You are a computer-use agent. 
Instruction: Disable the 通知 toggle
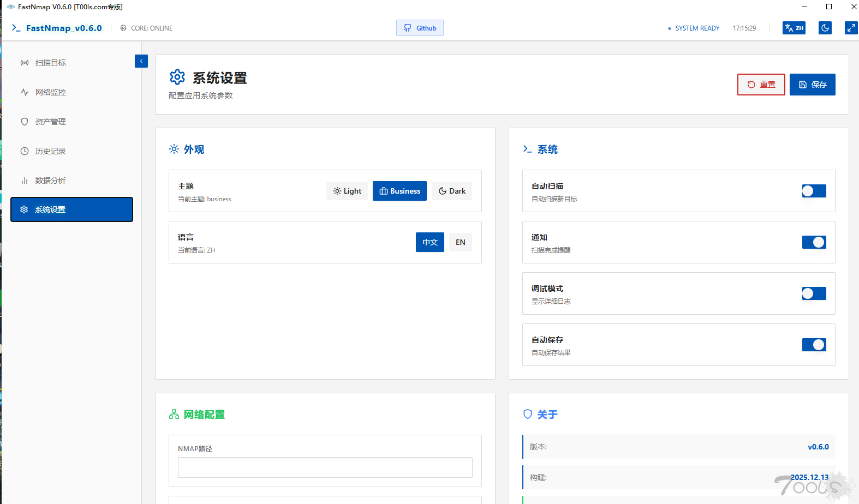tap(814, 242)
